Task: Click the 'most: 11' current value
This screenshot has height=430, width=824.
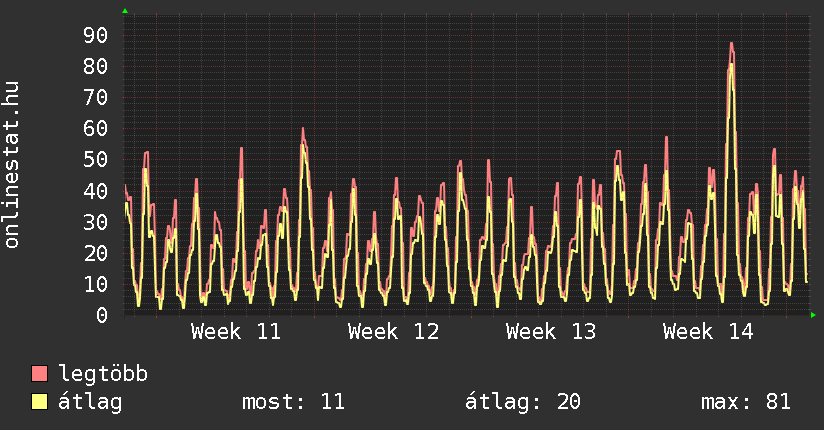Action: point(293,402)
